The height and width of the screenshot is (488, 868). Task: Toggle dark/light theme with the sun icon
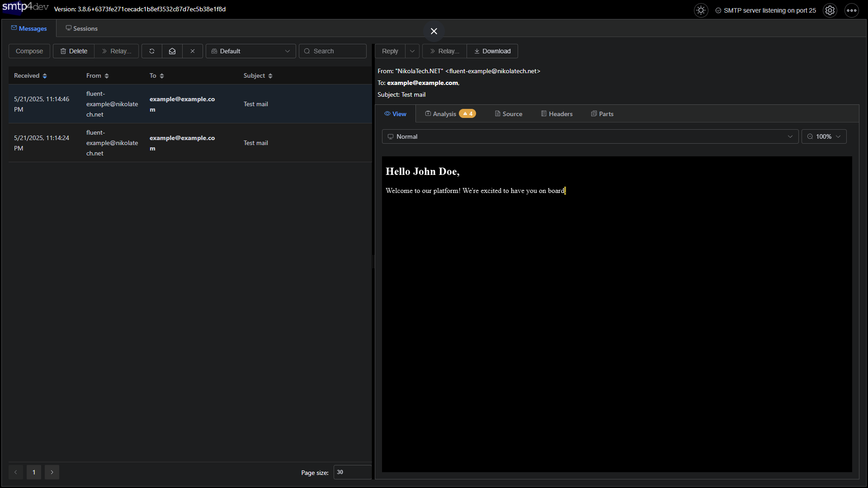pos(701,10)
